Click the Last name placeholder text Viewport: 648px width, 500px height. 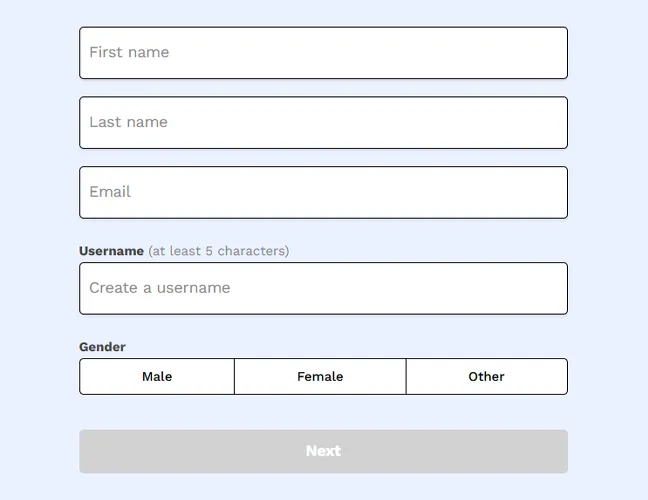click(128, 122)
